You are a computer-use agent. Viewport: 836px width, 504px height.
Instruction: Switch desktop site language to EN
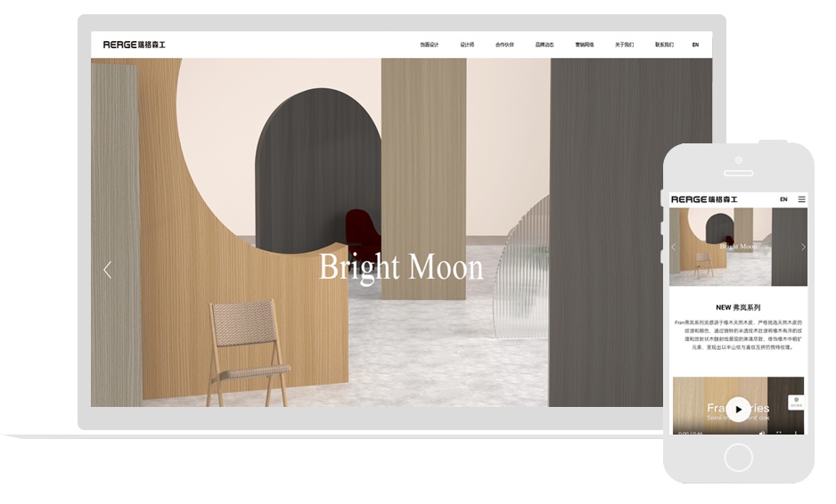pyautogui.click(x=695, y=45)
